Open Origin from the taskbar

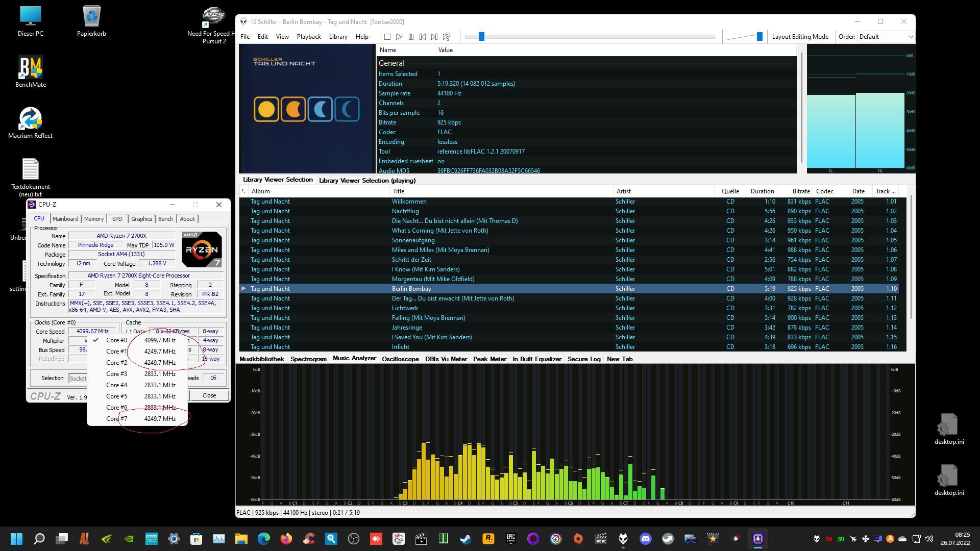coord(578,539)
